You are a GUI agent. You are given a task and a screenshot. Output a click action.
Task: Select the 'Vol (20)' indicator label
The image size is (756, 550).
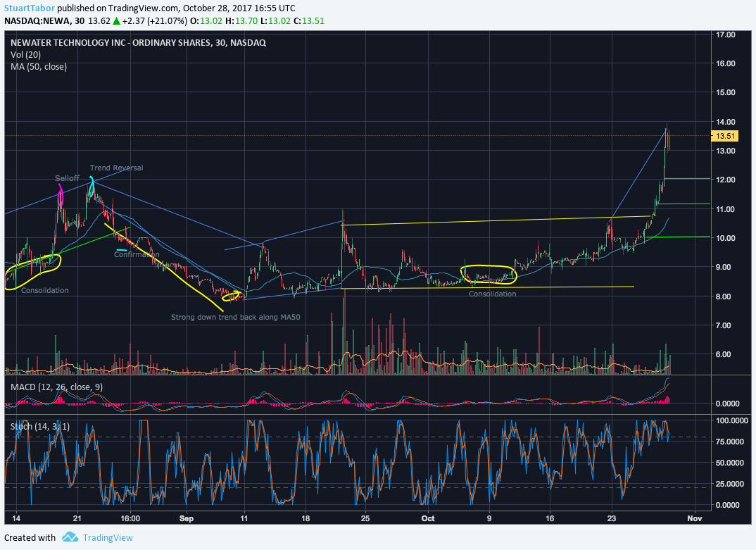[25, 54]
